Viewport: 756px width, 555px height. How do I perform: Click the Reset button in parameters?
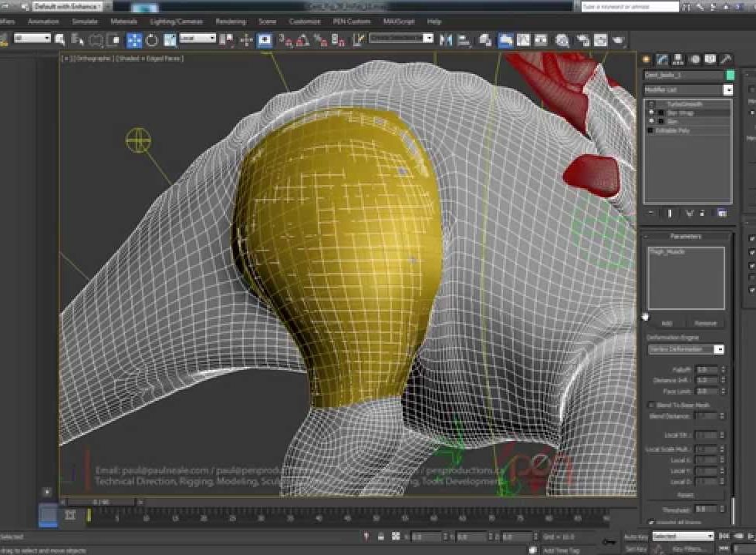tap(685, 495)
